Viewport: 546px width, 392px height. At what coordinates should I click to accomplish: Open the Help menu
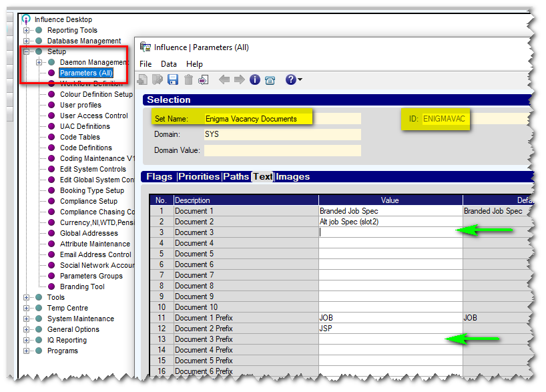[x=194, y=64]
